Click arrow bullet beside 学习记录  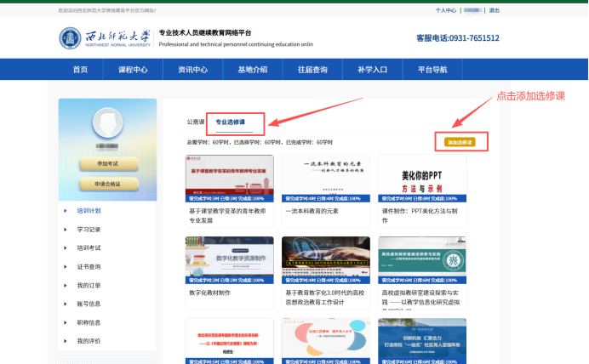click(x=66, y=230)
